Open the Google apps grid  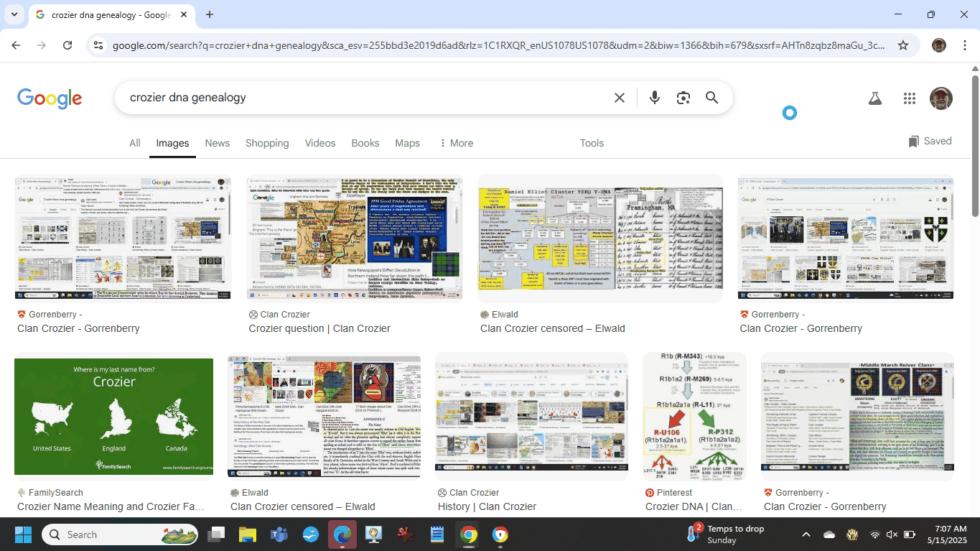coord(910,98)
